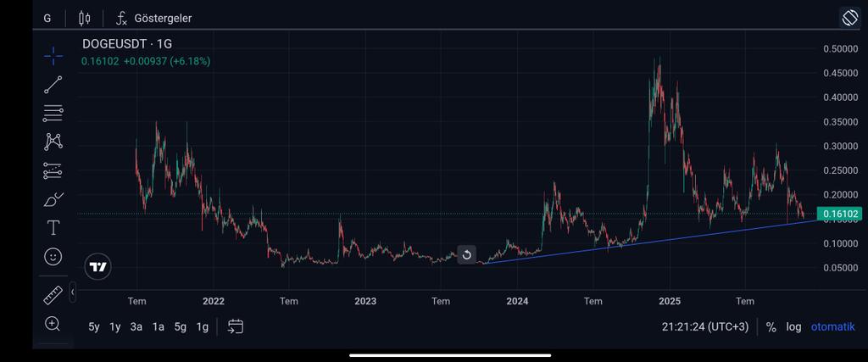868x362 pixels.
Task: Select the blue trend line on the chart
Action: pyautogui.click(x=652, y=242)
